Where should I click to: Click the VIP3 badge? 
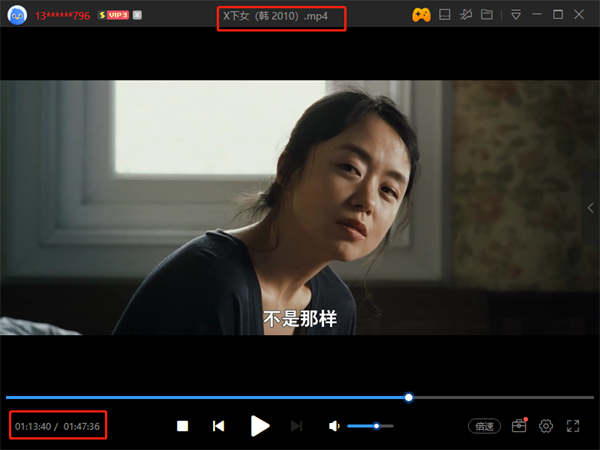(113, 16)
